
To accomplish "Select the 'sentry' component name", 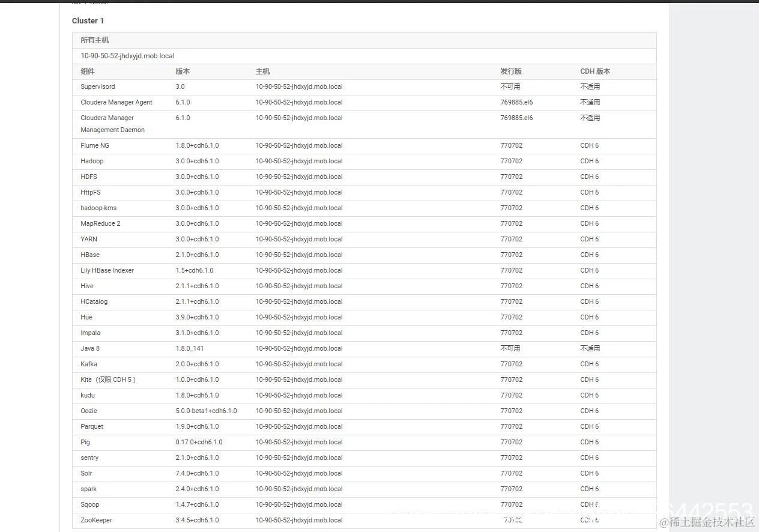I will pos(89,458).
